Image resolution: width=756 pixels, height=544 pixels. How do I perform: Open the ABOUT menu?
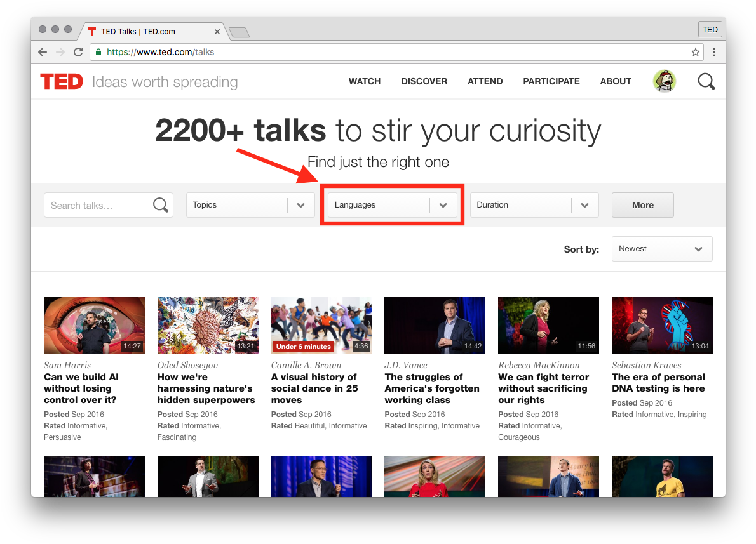(616, 81)
